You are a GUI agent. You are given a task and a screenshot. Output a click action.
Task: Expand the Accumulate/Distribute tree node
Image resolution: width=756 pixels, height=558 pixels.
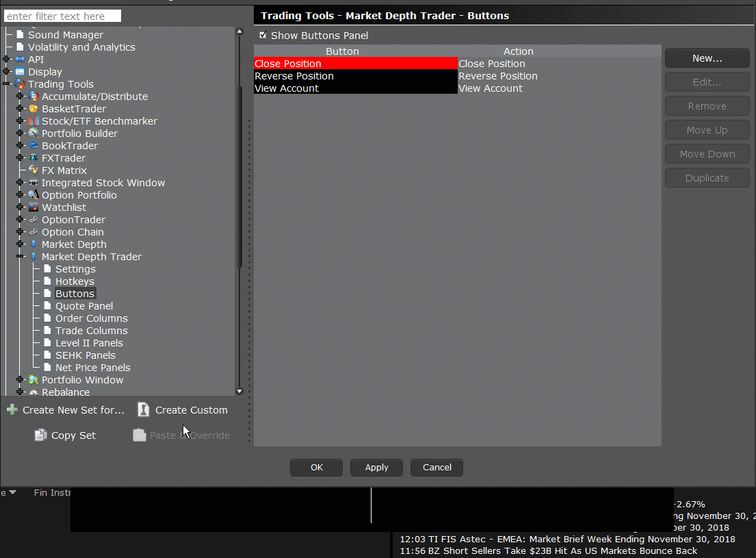coord(20,97)
